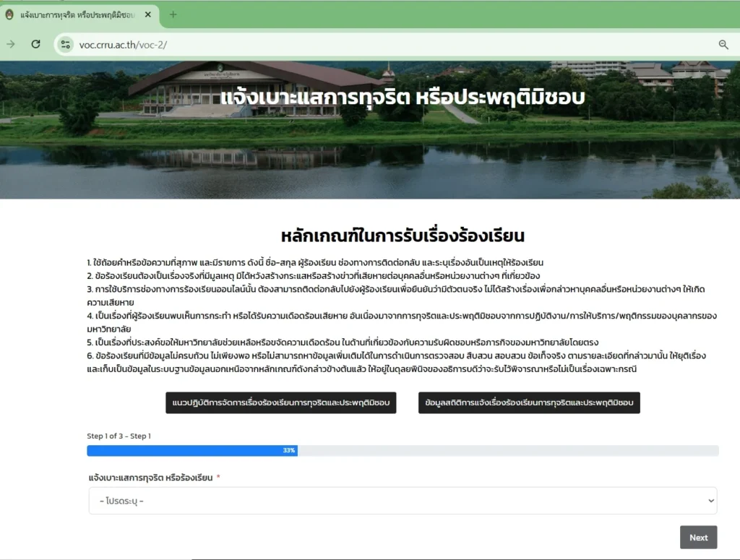Click the zoom-out magnifier icon
This screenshot has height=560, width=740.
pos(723,44)
